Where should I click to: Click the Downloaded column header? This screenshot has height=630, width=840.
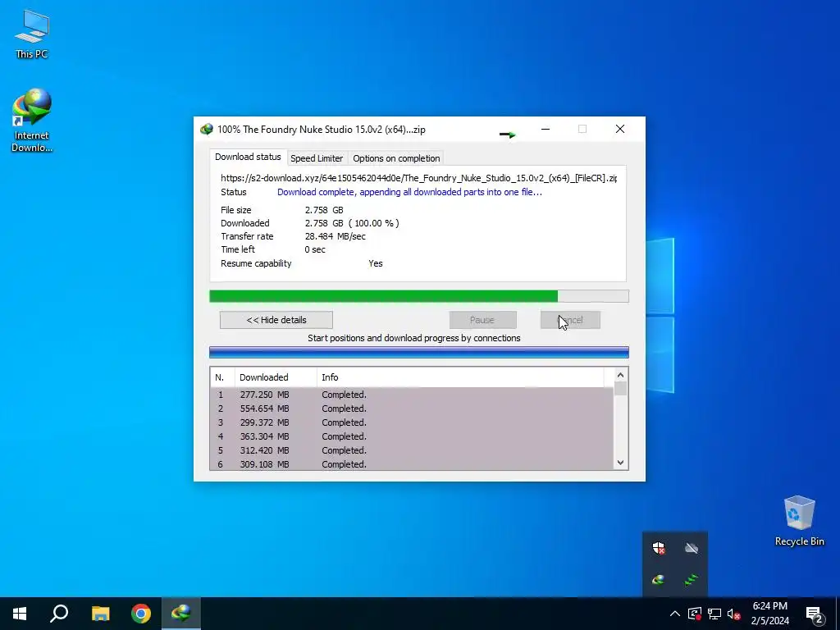coord(276,377)
